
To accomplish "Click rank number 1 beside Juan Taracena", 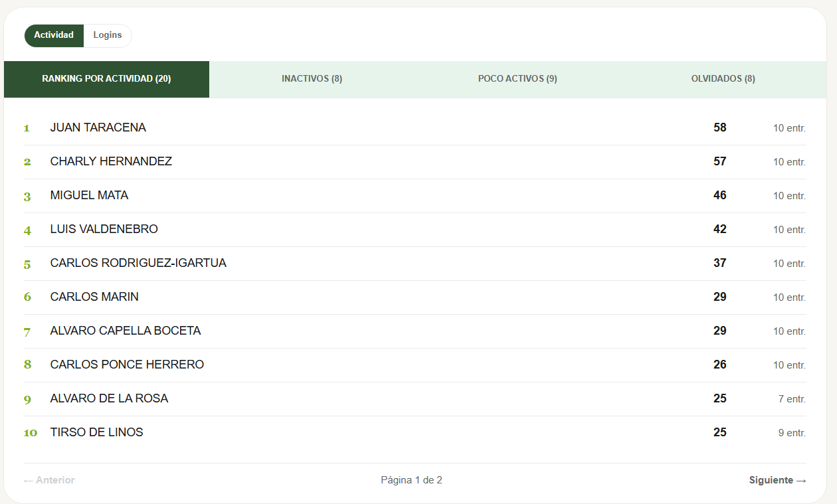I will pos(27,128).
